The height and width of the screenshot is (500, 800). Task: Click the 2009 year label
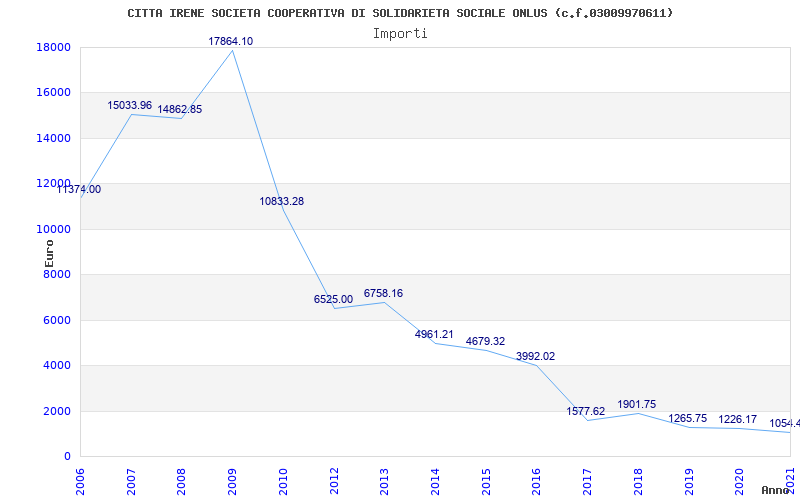(233, 482)
